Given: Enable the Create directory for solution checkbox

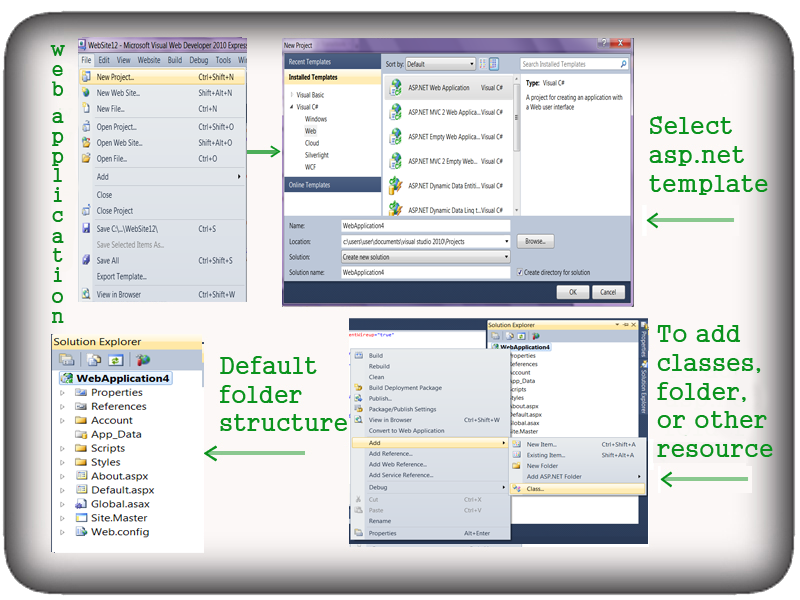Looking at the screenshot, I should point(519,272).
